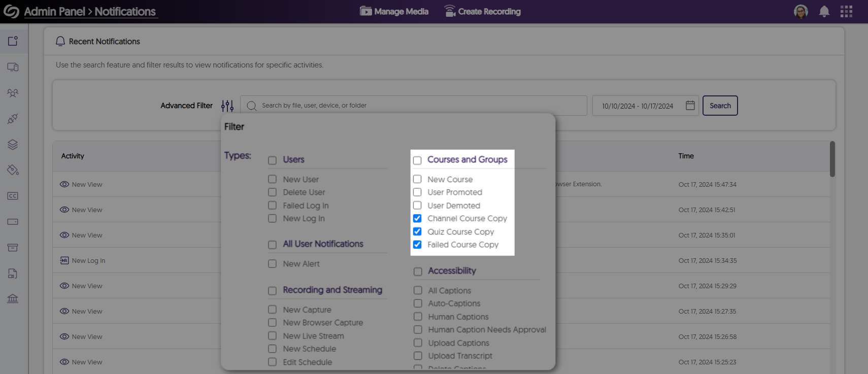Open Create Recording
This screenshot has width=868, height=374.
[482, 11]
